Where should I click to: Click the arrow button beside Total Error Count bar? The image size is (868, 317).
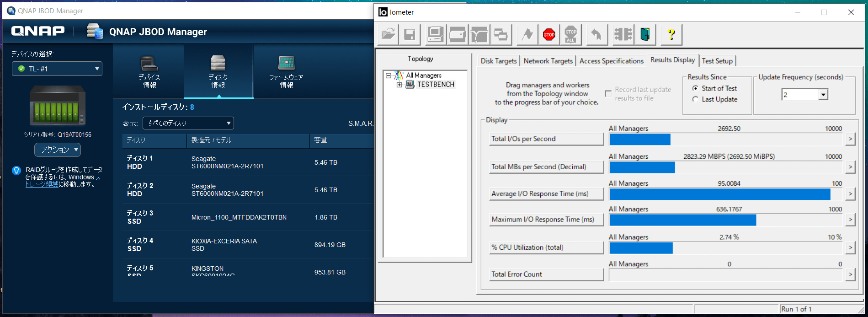(850, 274)
